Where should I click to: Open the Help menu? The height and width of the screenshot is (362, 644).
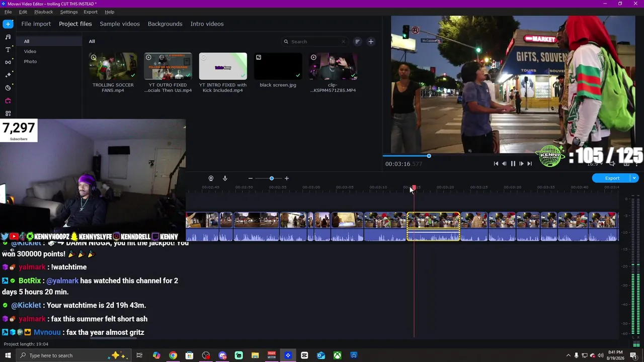pos(110,12)
